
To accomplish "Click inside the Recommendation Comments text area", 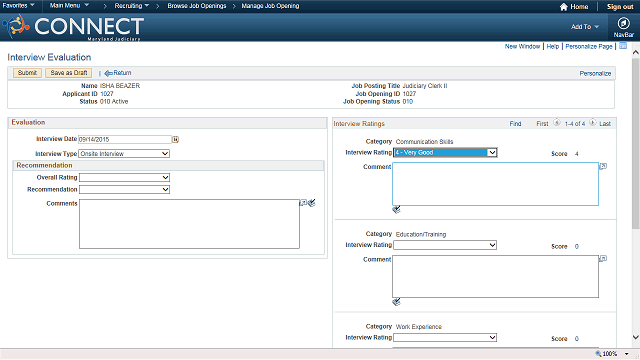I will pyautogui.click(x=189, y=224).
